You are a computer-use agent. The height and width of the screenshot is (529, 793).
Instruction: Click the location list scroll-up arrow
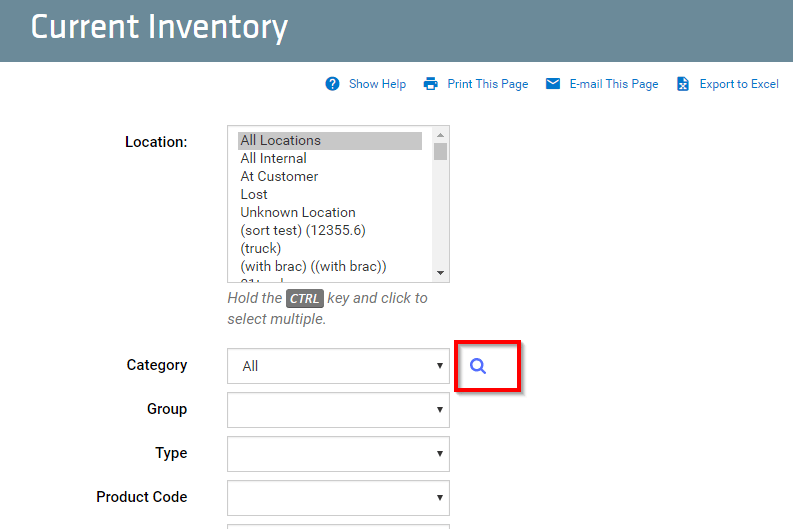click(440, 135)
